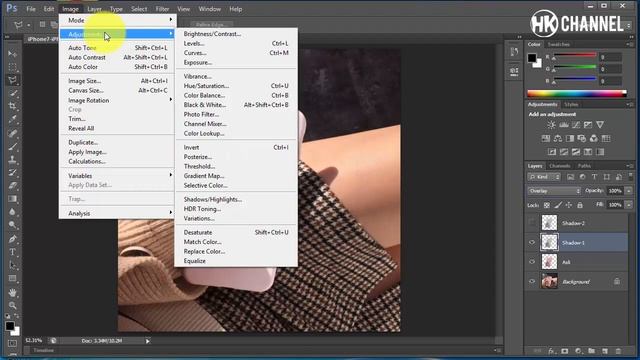Select the Pen tool
Viewport: 640px width, 360px height.
click(13, 239)
